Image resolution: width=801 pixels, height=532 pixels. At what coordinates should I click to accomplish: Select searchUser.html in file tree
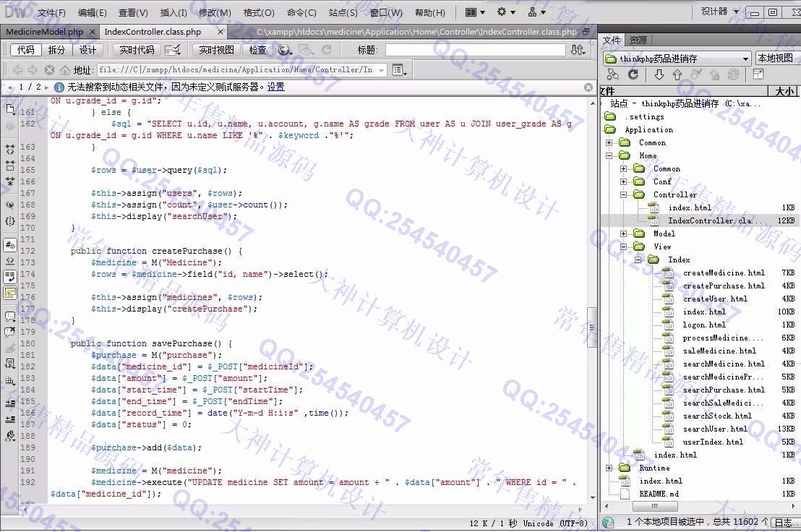coord(715,429)
